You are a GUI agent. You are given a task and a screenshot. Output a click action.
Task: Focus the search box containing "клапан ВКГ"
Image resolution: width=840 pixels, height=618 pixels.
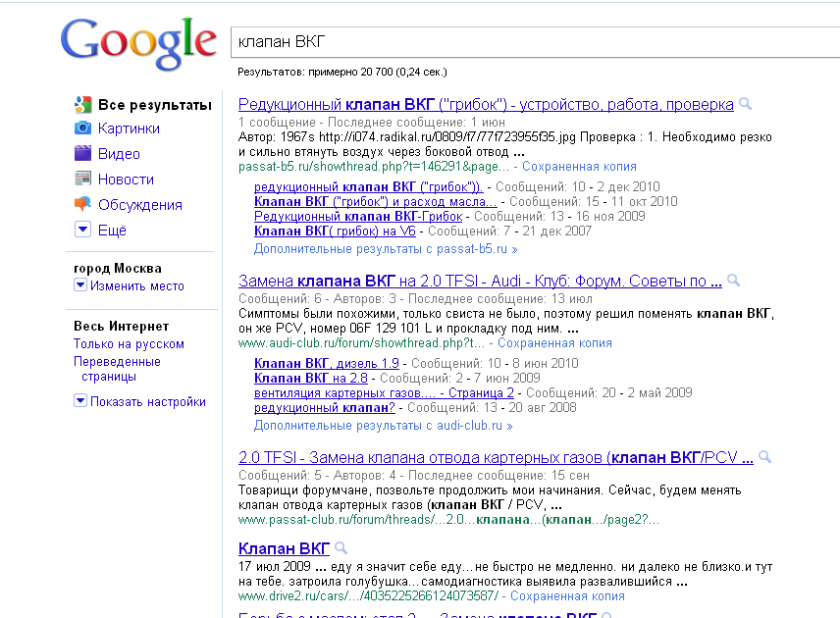[x=535, y=42]
